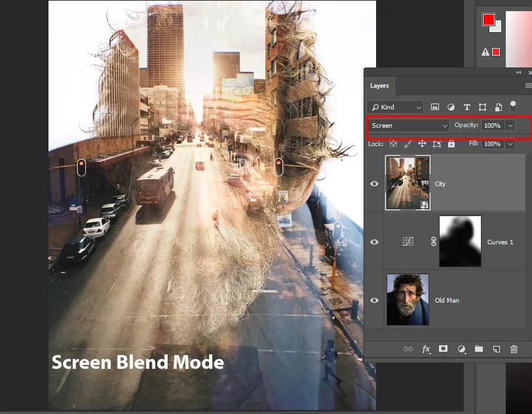Expand the Fill slider arrow

coord(510,144)
